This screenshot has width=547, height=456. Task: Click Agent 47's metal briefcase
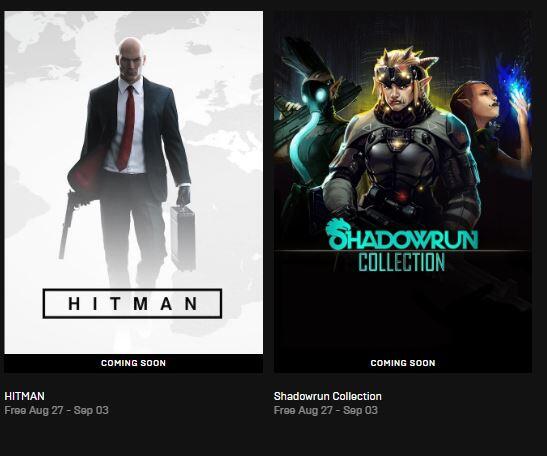[x=182, y=238]
